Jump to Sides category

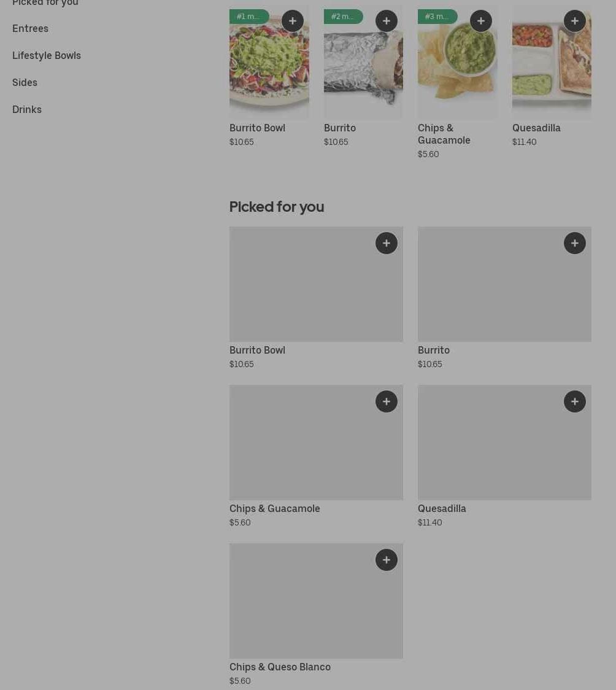point(25,82)
